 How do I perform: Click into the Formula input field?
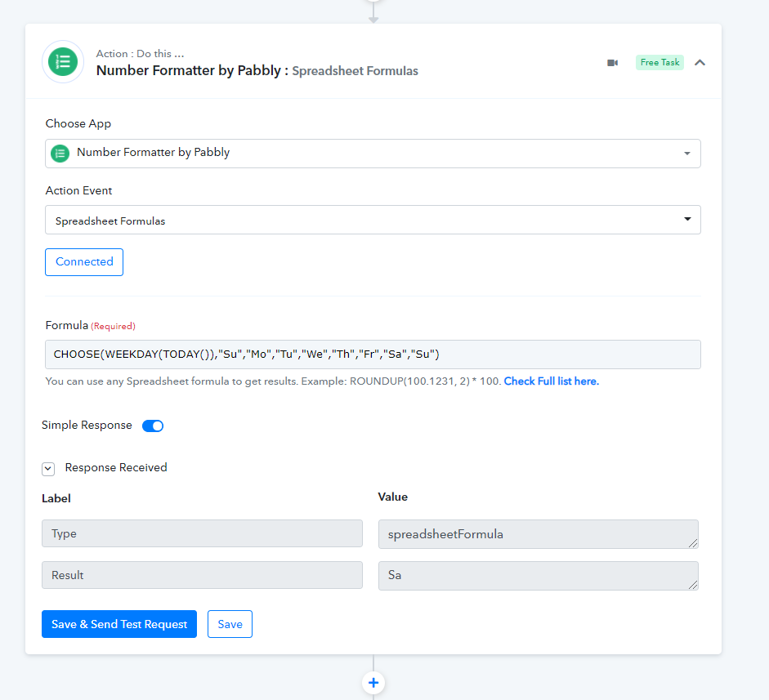tap(373, 354)
